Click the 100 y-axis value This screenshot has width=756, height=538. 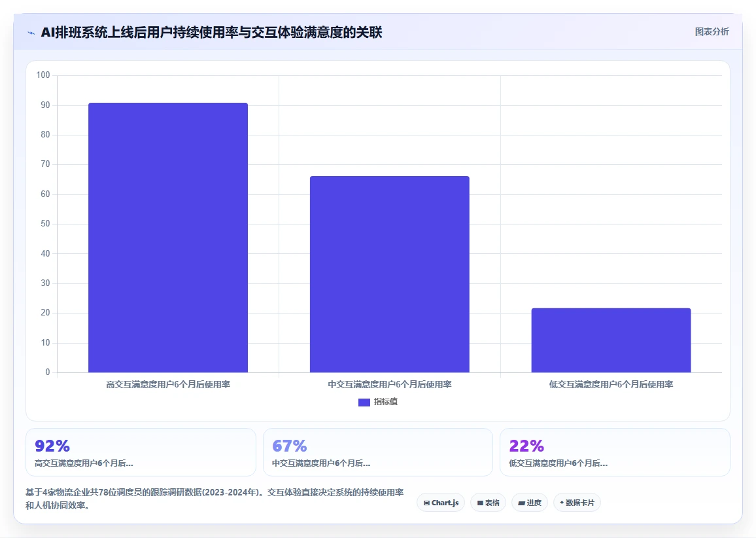[x=43, y=75]
